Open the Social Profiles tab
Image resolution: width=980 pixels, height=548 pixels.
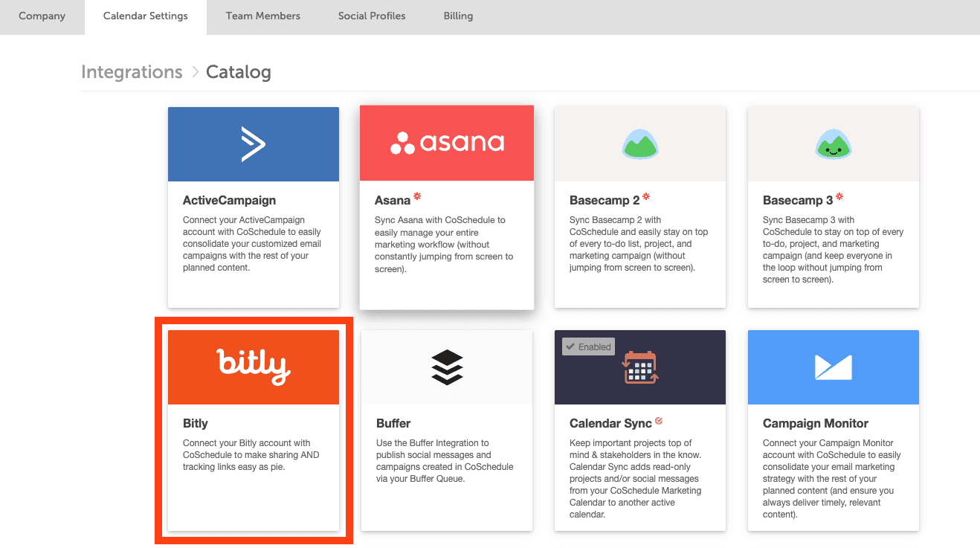pos(372,16)
